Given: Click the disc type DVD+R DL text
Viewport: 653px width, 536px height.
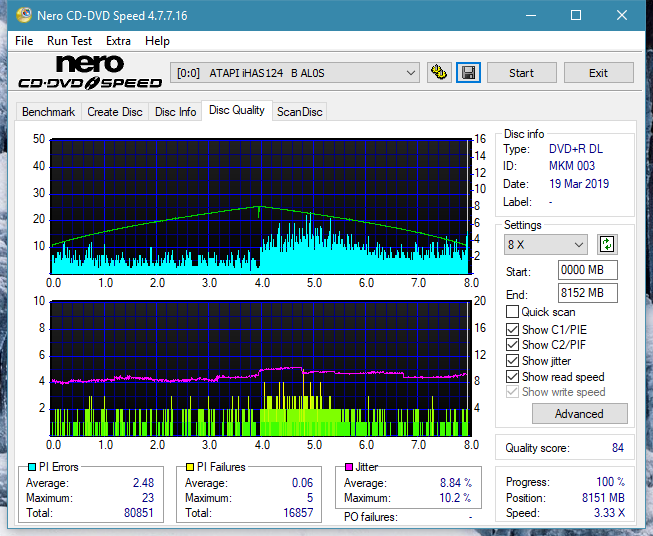Looking at the screenshot, I should 576,149.
